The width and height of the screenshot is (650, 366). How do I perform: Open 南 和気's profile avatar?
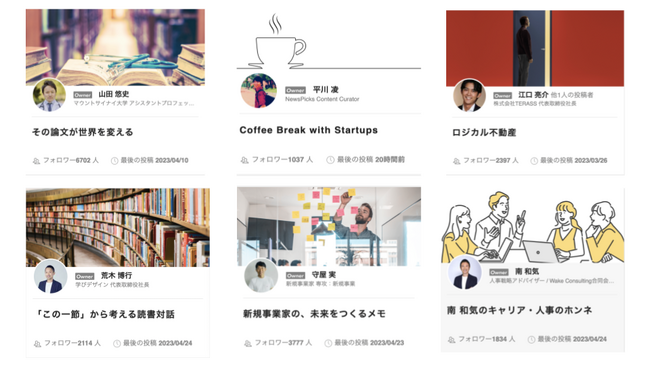(x=465, y=273)
